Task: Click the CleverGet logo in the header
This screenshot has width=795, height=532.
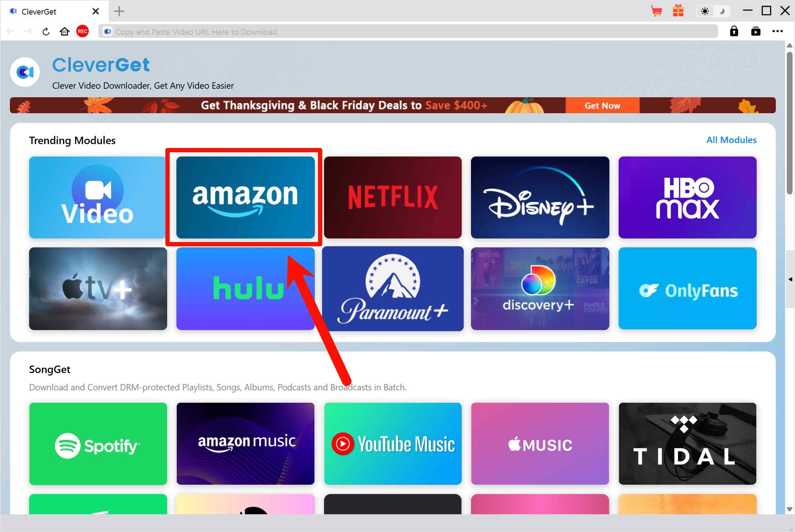Action: point(24,72)
